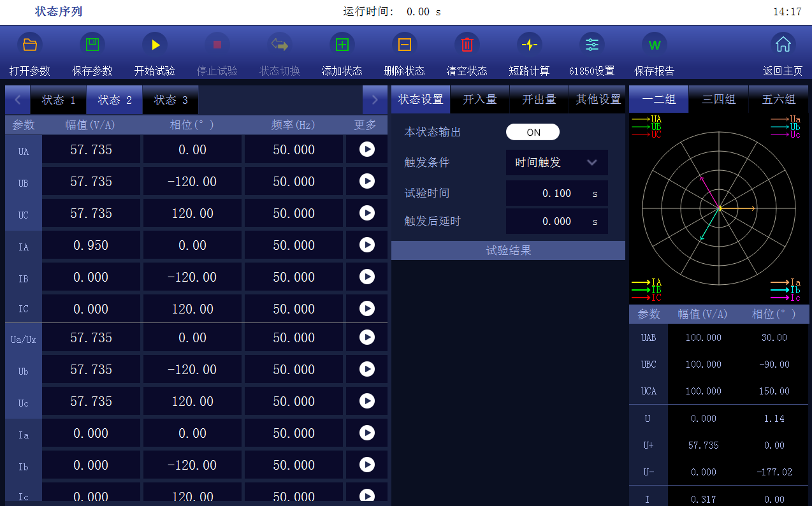Open the short-circuit calculation tool
This screenshot has width=812, height=506.
pos(530,45)
